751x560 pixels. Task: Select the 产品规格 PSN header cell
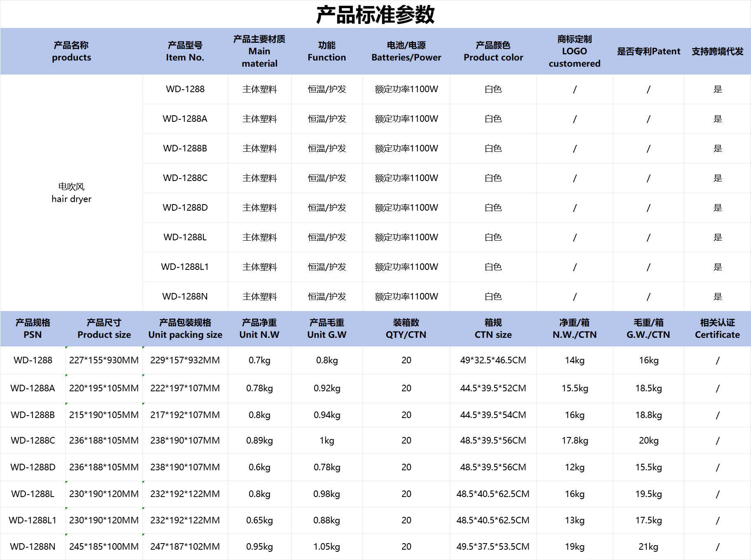click(x=33, y=329)
